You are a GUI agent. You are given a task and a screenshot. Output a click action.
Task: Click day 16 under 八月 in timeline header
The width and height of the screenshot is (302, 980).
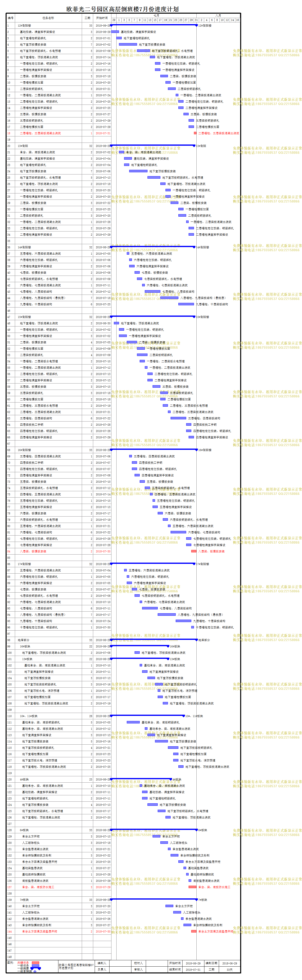point(238,20)
